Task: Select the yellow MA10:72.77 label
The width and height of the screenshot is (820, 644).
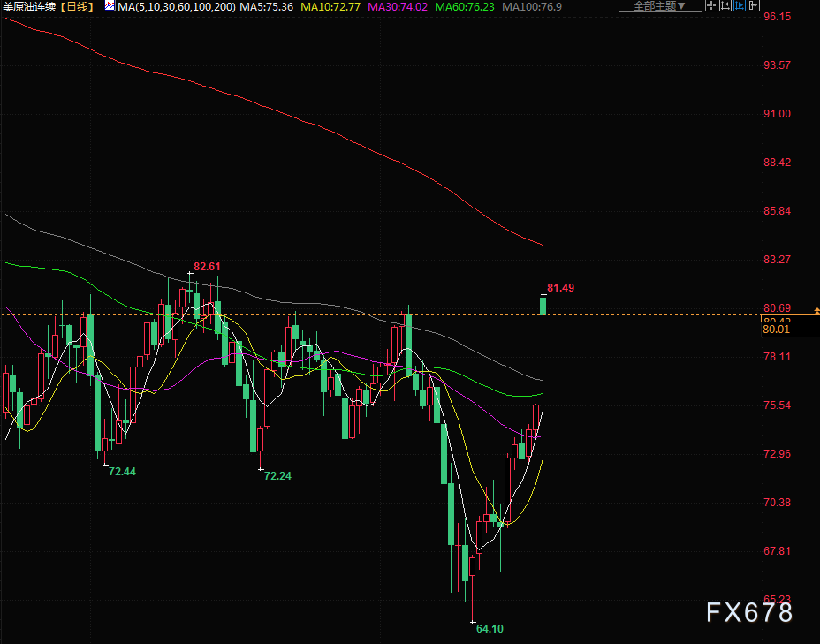Action: (329, 7)
